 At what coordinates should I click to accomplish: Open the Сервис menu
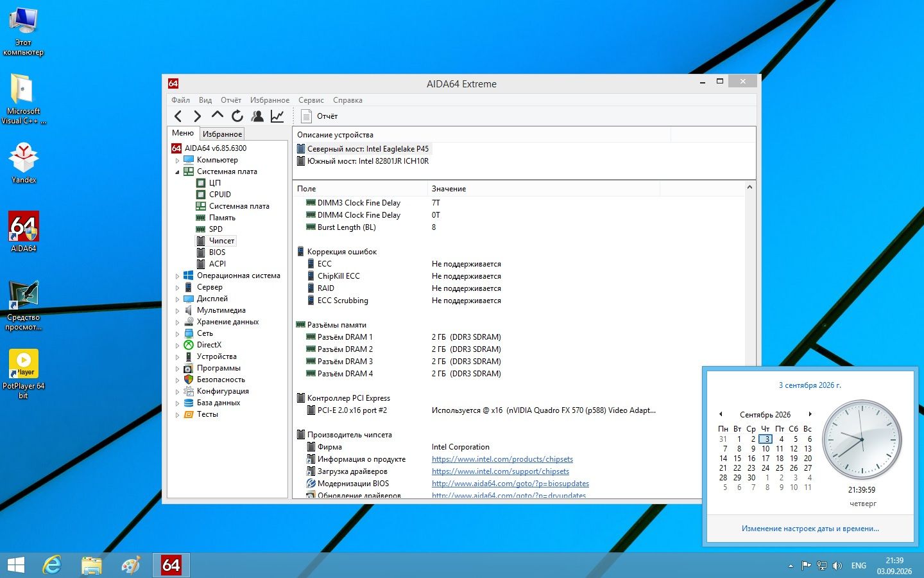pyautogui.click(x=311, y=100)
